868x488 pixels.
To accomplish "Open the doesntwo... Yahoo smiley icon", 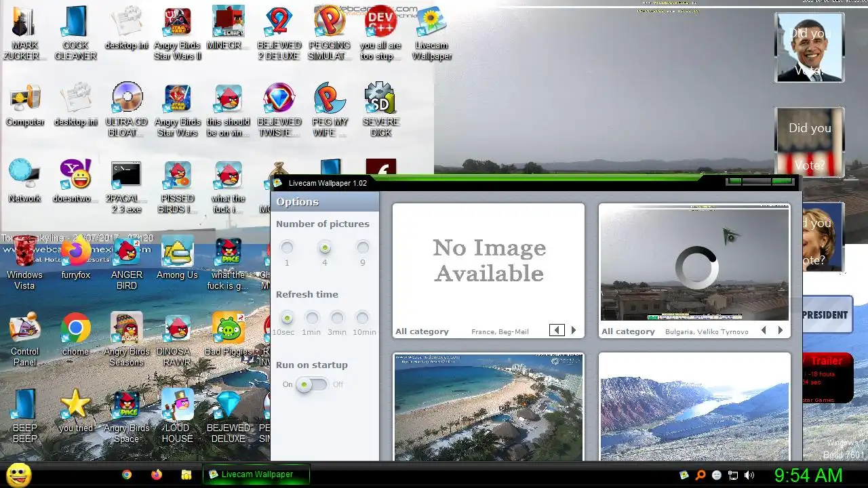I will click(75, 182).
